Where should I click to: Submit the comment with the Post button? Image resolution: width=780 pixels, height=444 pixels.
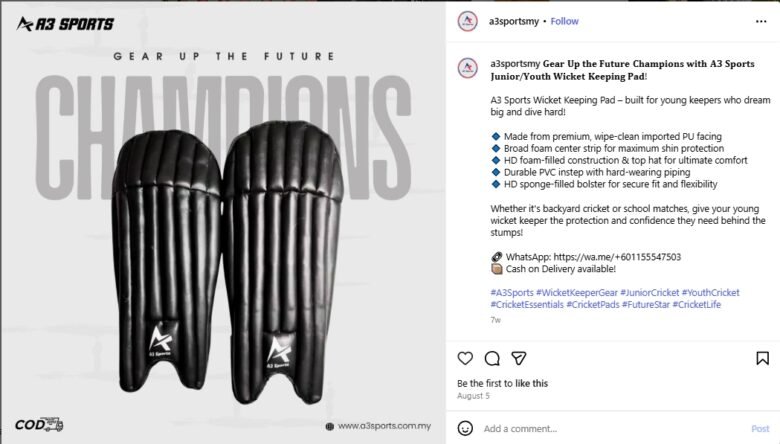(760, 428)
